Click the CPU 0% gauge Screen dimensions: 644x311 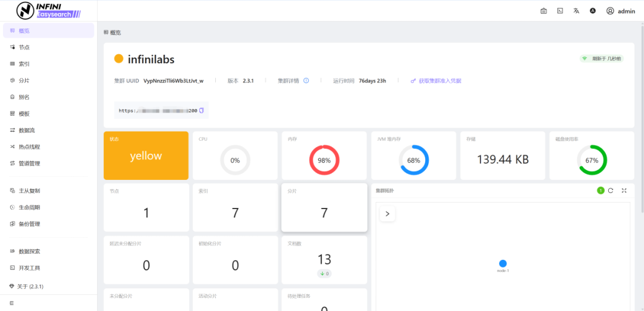(235, 160)
